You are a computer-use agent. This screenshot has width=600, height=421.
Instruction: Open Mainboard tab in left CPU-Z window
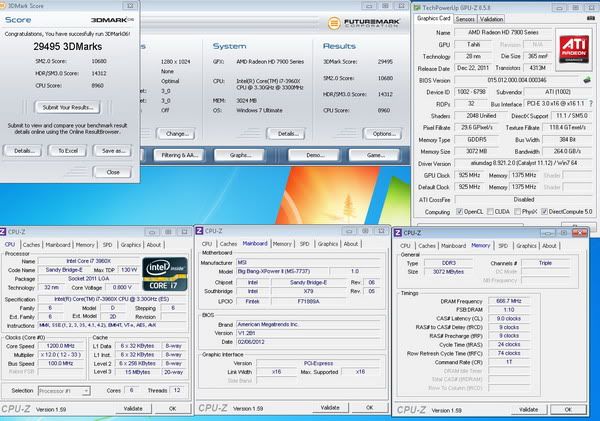58,245
